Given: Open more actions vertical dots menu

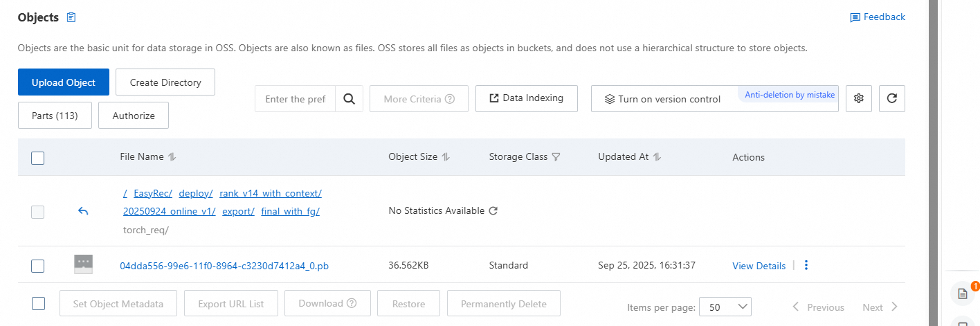Looking at the screenshot, I should (x=806, y=265).
